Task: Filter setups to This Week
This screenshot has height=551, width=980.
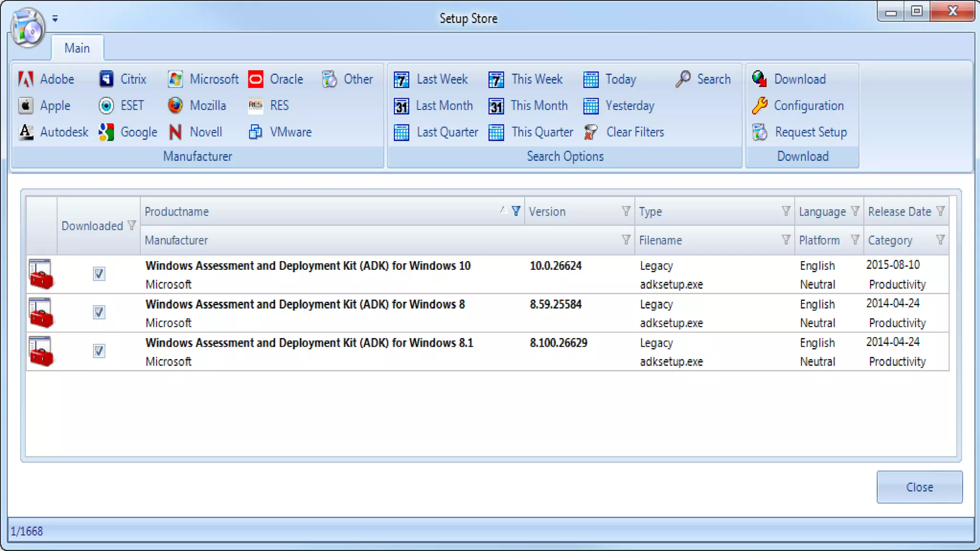Action: tap(525, 79)
